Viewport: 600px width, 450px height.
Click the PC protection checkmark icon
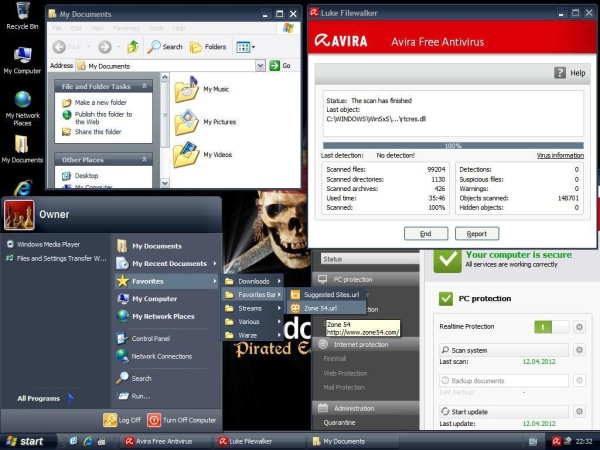446,298
